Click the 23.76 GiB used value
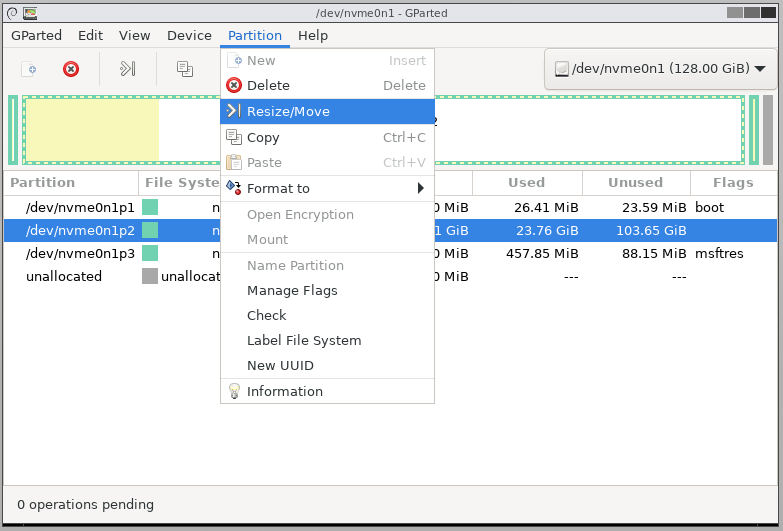 click(x=547, y=230)
